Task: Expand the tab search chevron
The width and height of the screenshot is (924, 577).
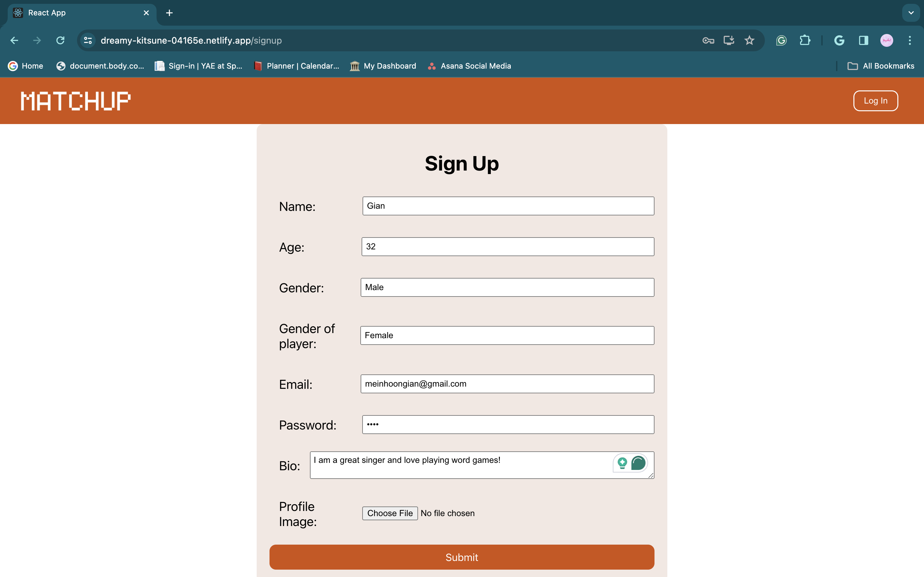Action: (x=911, y=13)
